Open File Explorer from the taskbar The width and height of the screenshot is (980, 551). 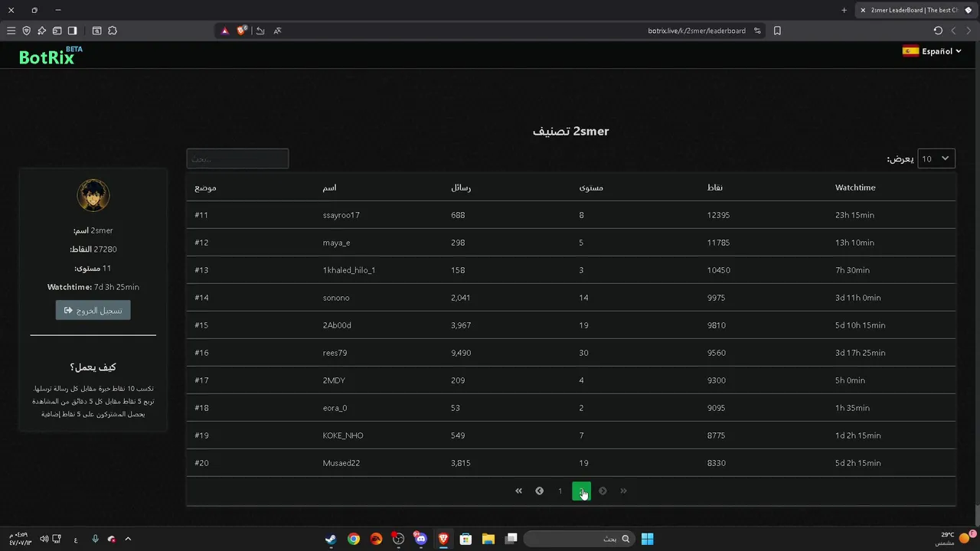point(488,539)
